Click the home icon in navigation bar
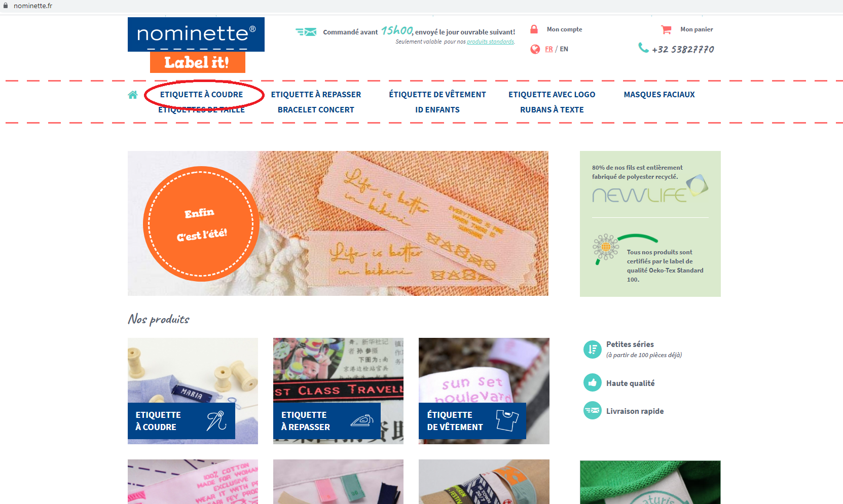The width and height of the screenshot is (843, 504). 133,95
